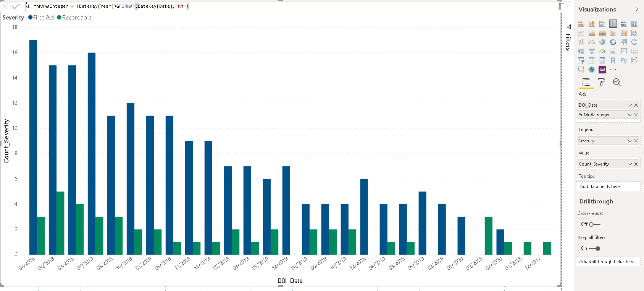Select the gauge visual
Image resolution: width=644 pixels, height=291 pixels.
[x=602, y=51]
